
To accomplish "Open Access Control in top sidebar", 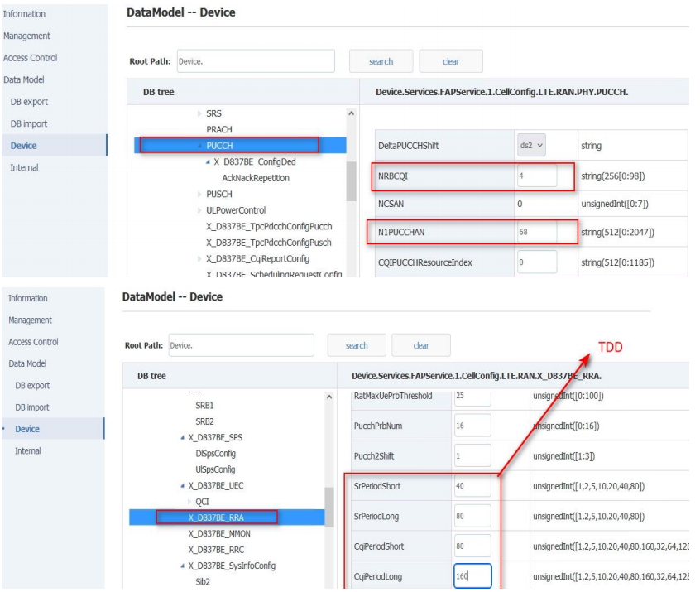I will click(x=31, y=58).
